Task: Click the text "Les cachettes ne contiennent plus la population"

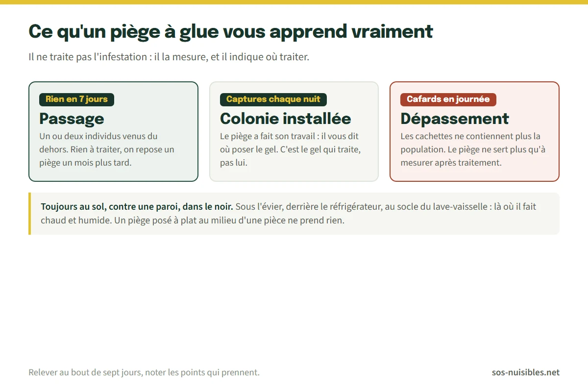Action: click(x=470, y=143)
